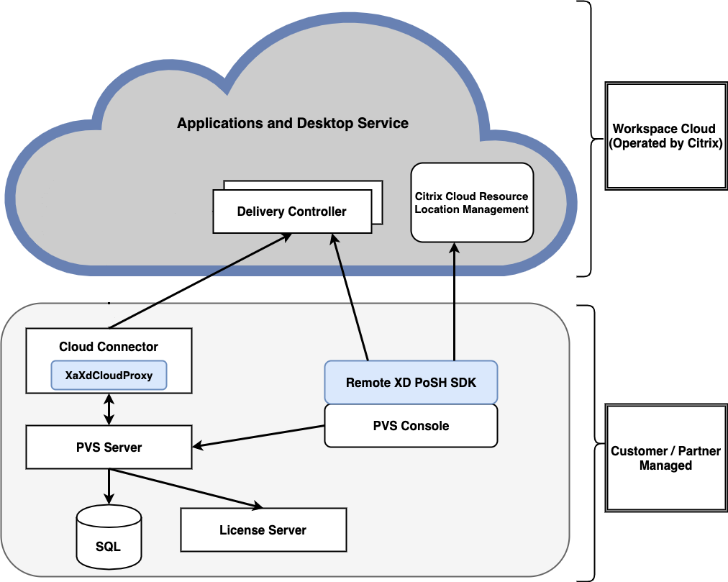Click the Delivery Controller box

292,212
